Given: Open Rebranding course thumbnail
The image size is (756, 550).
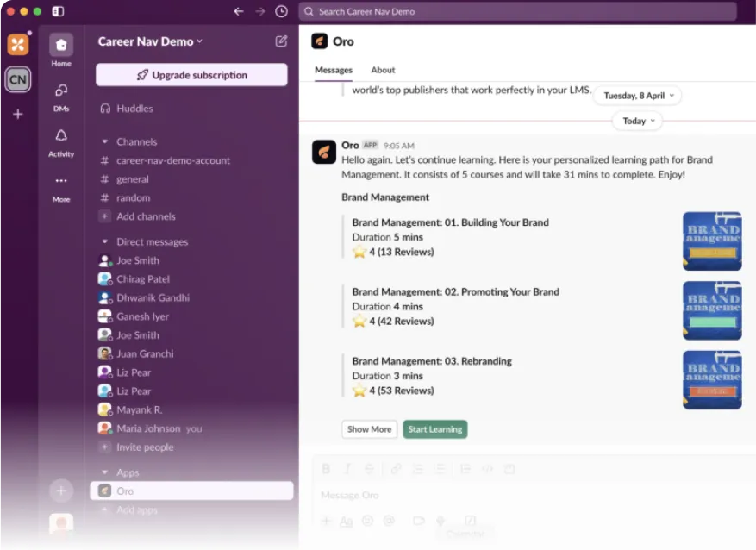Looking at the screenshot, I should coord(712,380).
